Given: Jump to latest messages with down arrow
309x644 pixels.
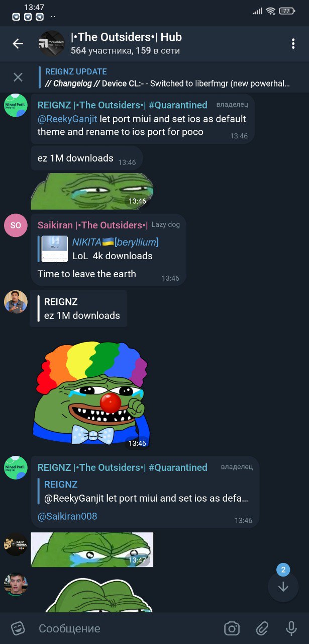Looking at the screenshot, I should coord(283,586).
